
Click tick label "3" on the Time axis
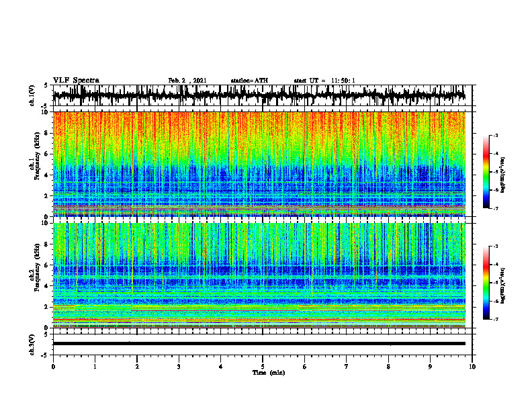tap(179, 367)
